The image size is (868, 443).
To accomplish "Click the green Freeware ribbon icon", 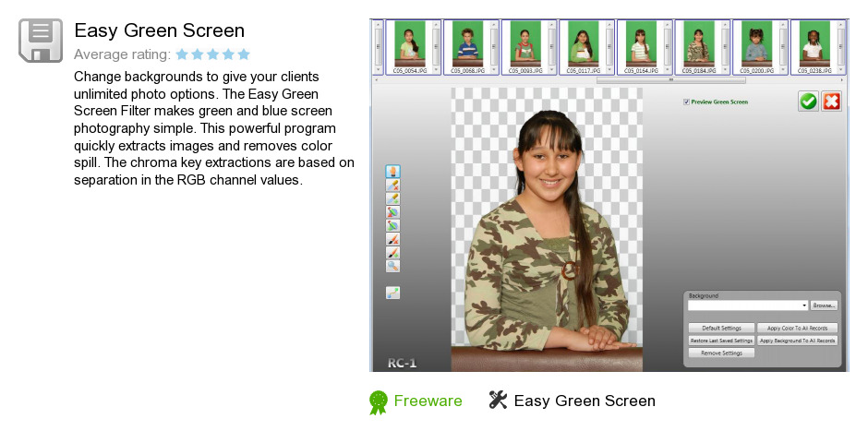I will pos(379,402).
